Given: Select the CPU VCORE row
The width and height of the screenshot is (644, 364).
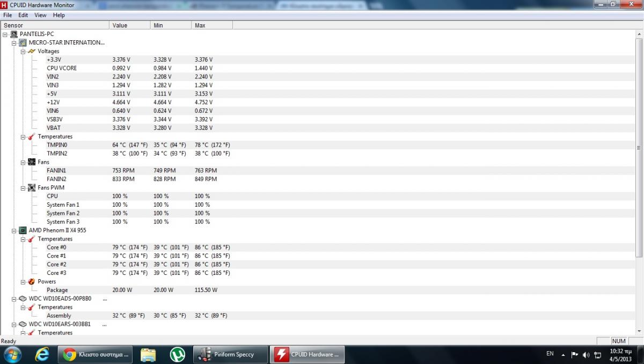Looking at the screenshot, I should pyautogui.click(x=317, y=68).
